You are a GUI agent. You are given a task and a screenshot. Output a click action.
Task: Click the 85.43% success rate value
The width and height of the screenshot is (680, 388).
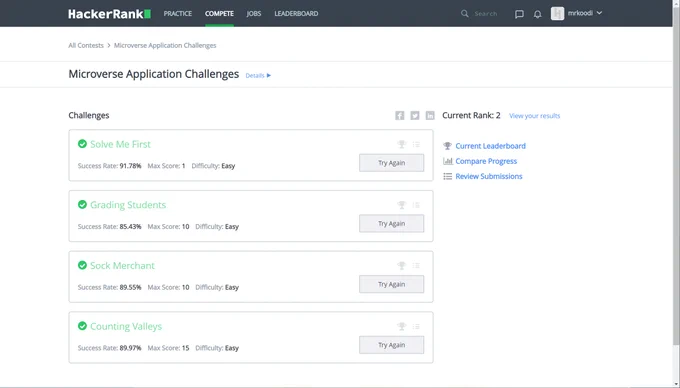click(x=131, y=226)
